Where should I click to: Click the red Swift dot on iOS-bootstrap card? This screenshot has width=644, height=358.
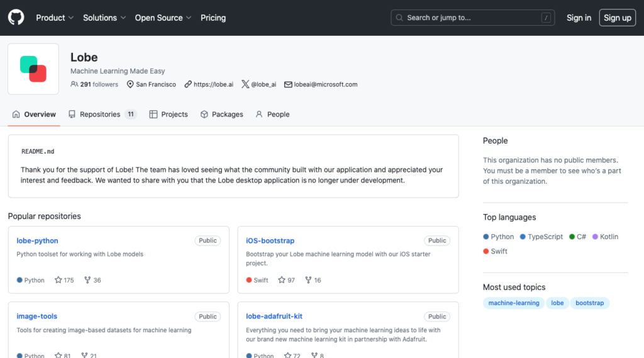click(249, 280)
